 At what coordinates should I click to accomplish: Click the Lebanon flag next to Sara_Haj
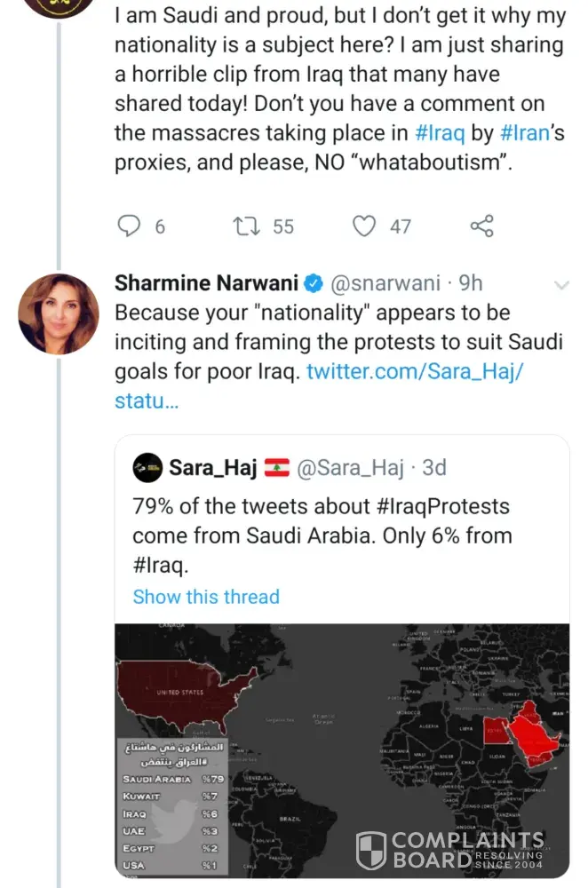(x=277, y=468)
